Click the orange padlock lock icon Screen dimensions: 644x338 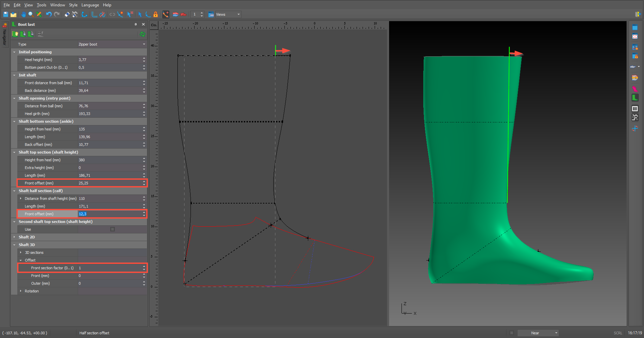[x=156, y=14]
